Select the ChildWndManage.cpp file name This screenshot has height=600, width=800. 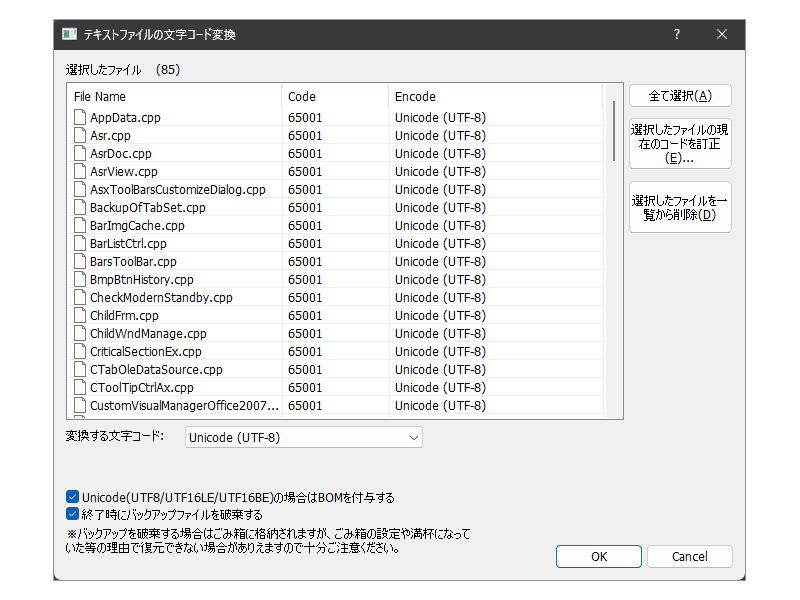coord(148,333)
